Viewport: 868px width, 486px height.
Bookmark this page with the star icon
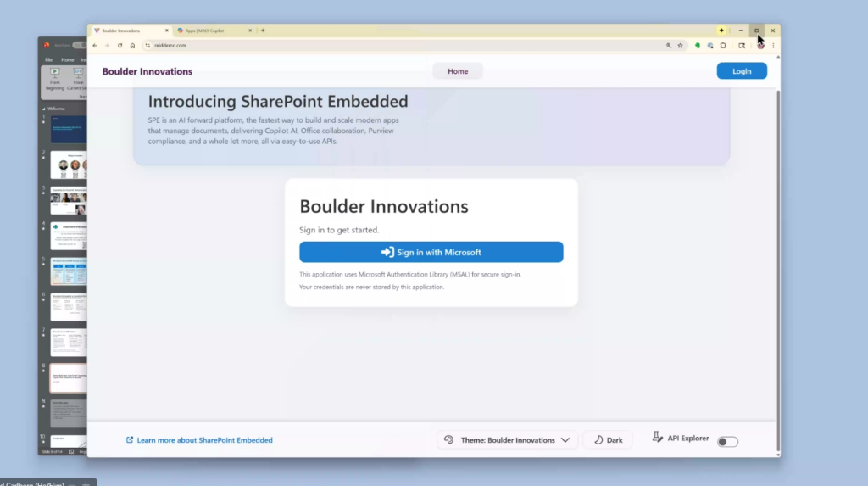click(681, 46)
